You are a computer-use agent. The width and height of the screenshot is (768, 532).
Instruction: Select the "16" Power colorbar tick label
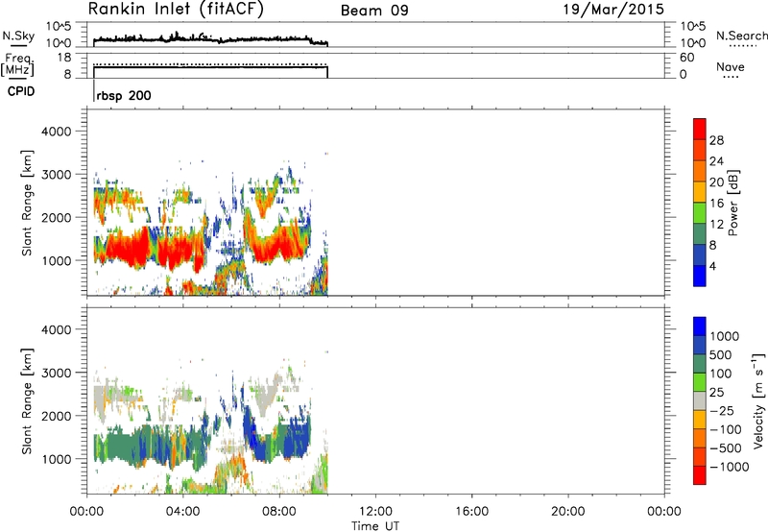point(716,203)
